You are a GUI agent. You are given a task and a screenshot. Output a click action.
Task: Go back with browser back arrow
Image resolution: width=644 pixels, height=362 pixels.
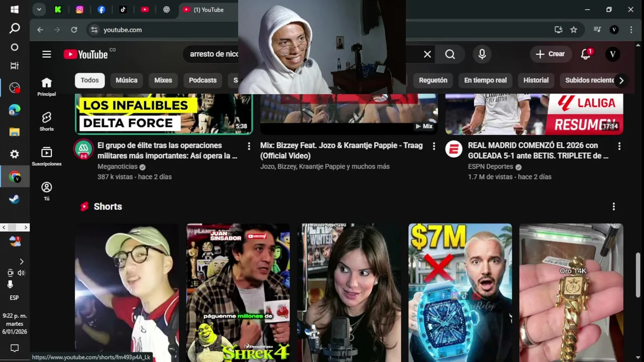tap(40, 30)
